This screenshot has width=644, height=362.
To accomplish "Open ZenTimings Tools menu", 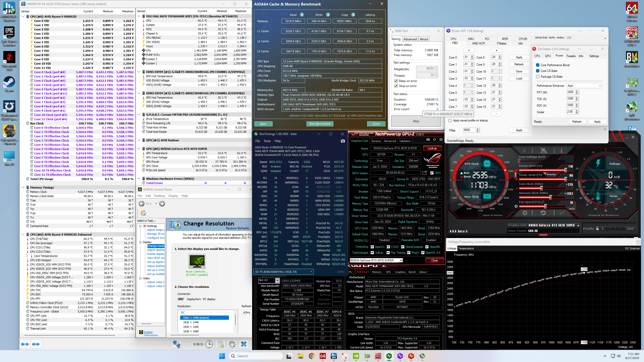I will tap(267, 141).
